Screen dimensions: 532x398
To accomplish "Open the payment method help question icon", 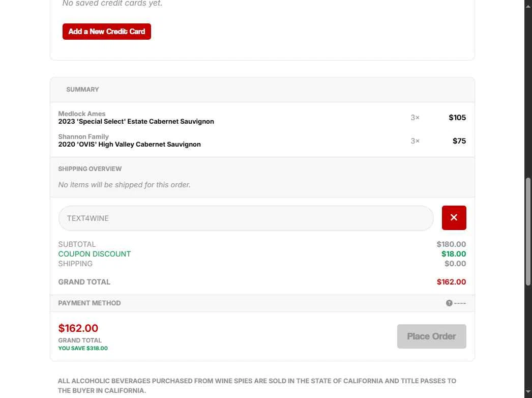I will pyautogui.click(x=449, y=303).
